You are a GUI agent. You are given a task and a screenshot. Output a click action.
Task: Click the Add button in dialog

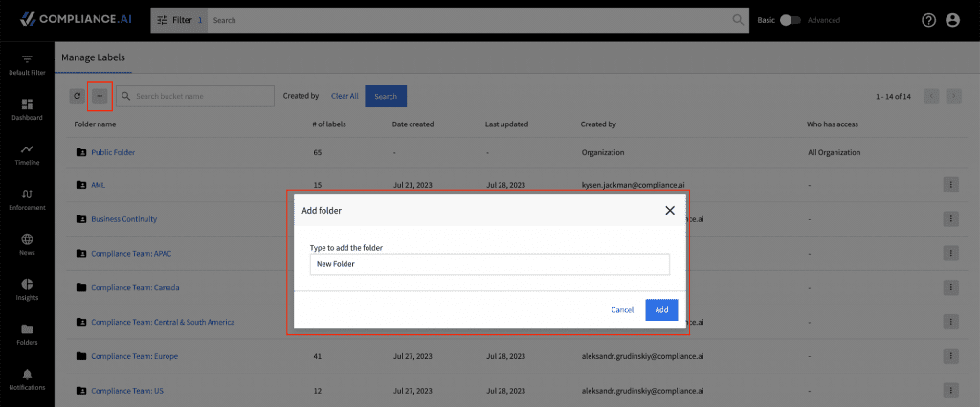click(661, 309)
